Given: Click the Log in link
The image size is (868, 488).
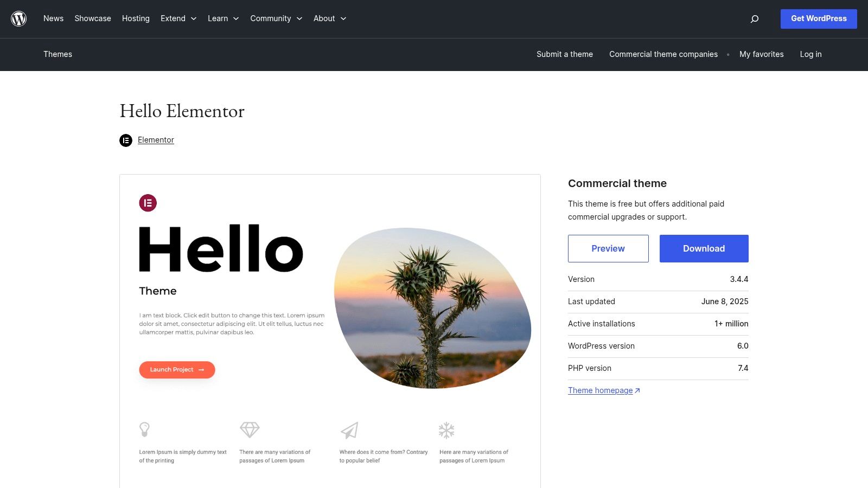Looking at the screenshot, I should (810, 54).
